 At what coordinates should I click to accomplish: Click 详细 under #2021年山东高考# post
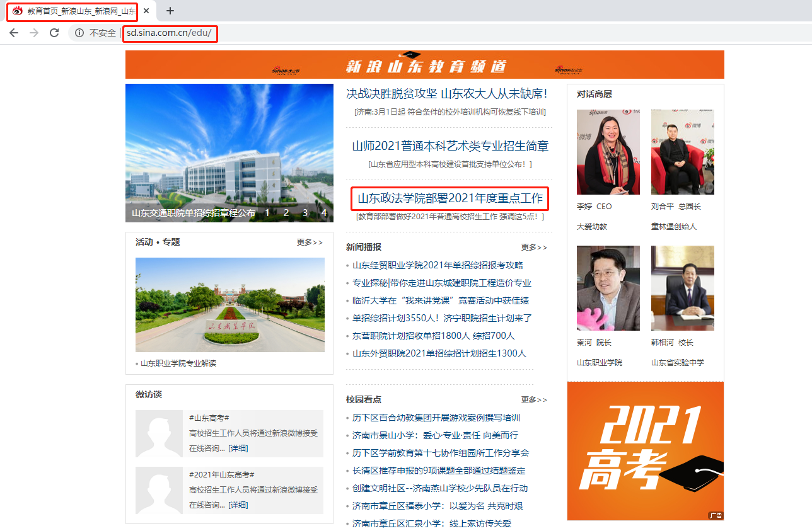pyautogui.click(x=238, y=505)
